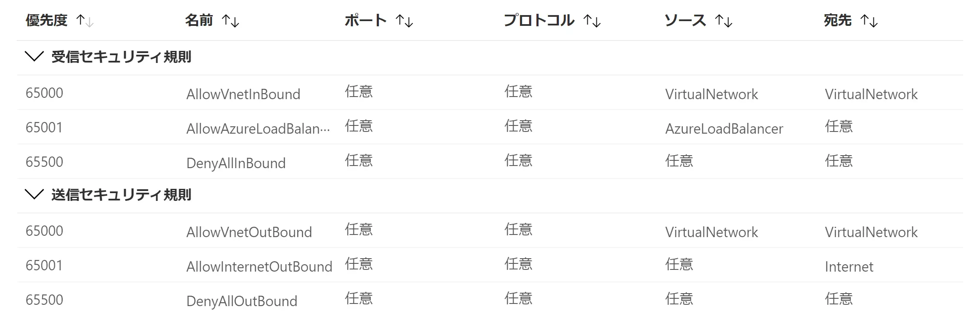Sort by ソース column arrows icon

(724, 21)
